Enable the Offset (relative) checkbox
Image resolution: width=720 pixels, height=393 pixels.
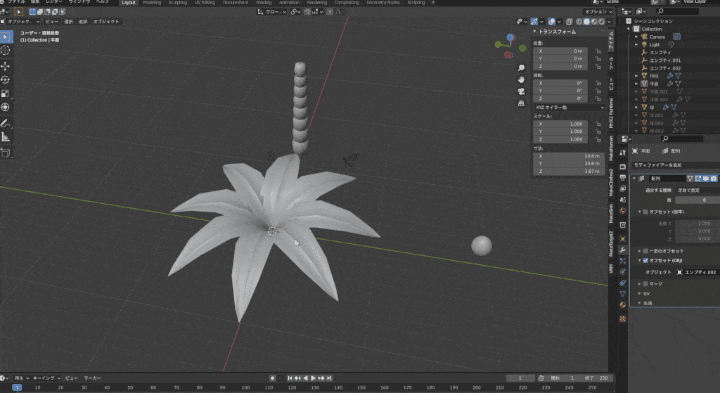click(645, 212)
